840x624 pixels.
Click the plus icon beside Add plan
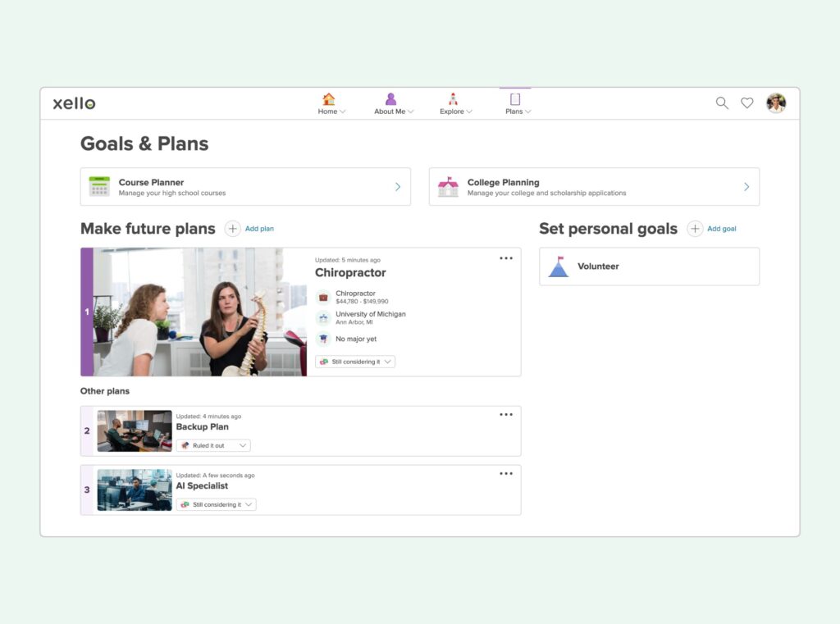point(233,229)
